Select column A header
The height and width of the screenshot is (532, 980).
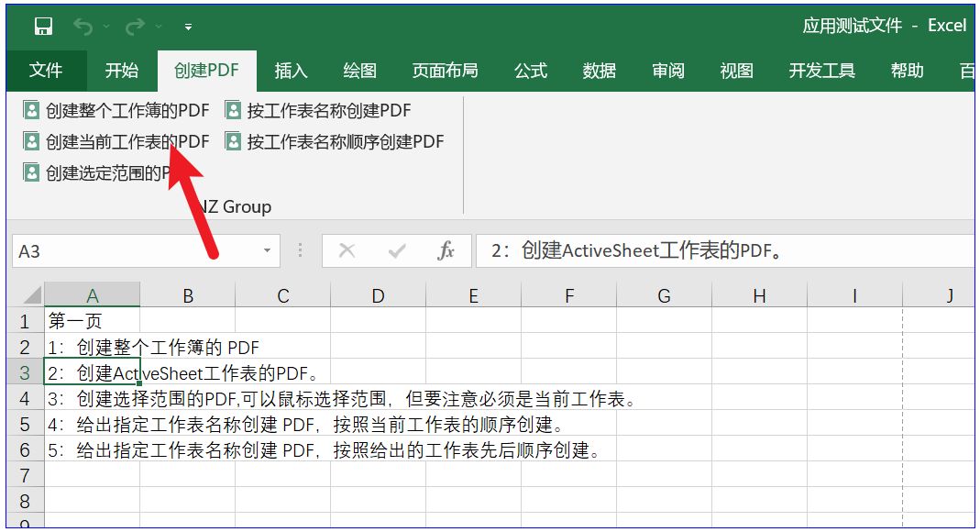point(92,295)
